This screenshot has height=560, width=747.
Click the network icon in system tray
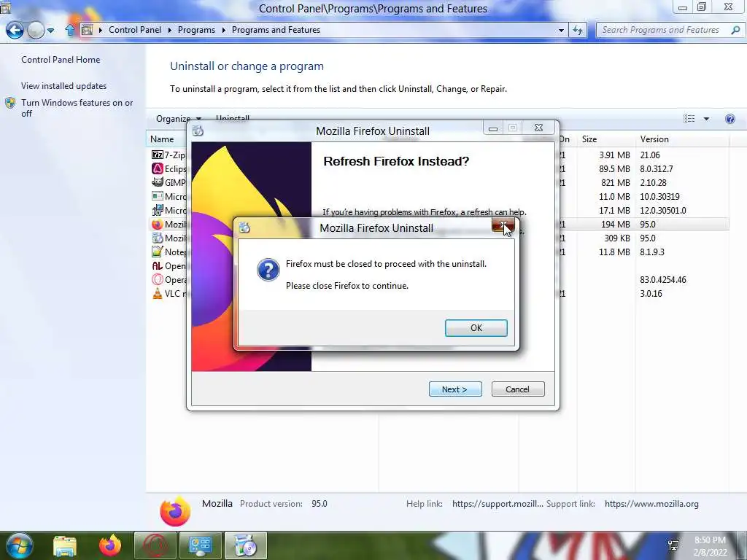pyautogui.click(x=673, y=545)
